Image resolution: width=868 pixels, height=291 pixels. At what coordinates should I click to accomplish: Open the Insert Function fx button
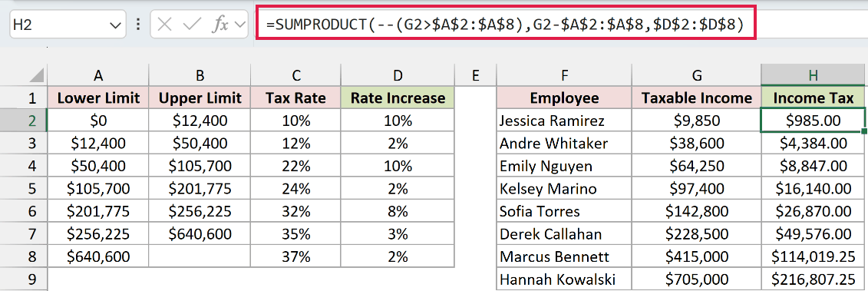tap(221, 25)
